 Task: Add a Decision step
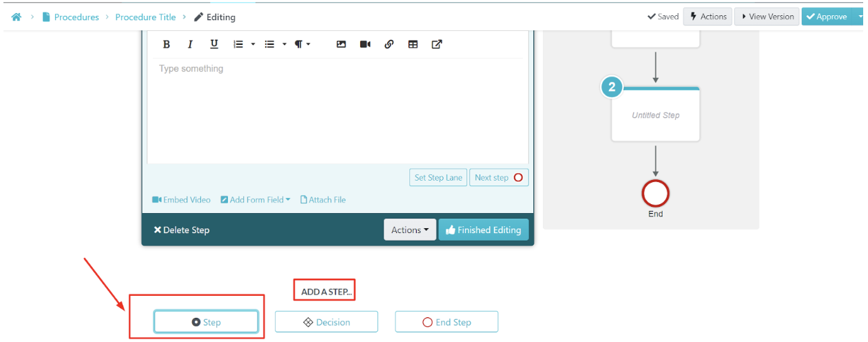tap(327, 322)
